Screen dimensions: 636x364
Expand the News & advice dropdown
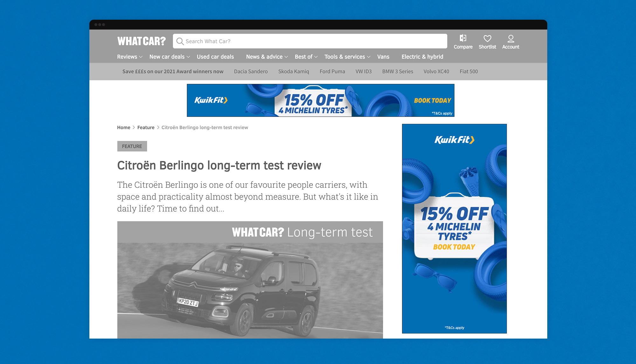coord(267,57)
